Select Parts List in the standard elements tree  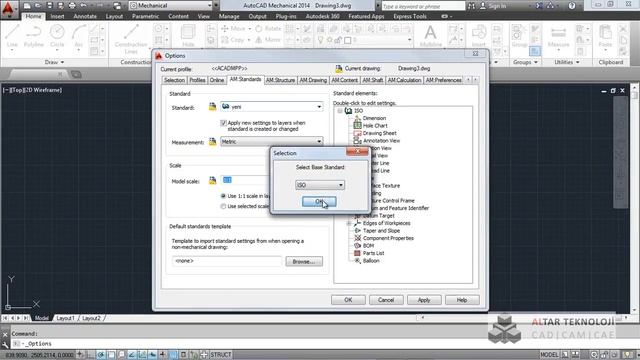(x=373, y=253)
